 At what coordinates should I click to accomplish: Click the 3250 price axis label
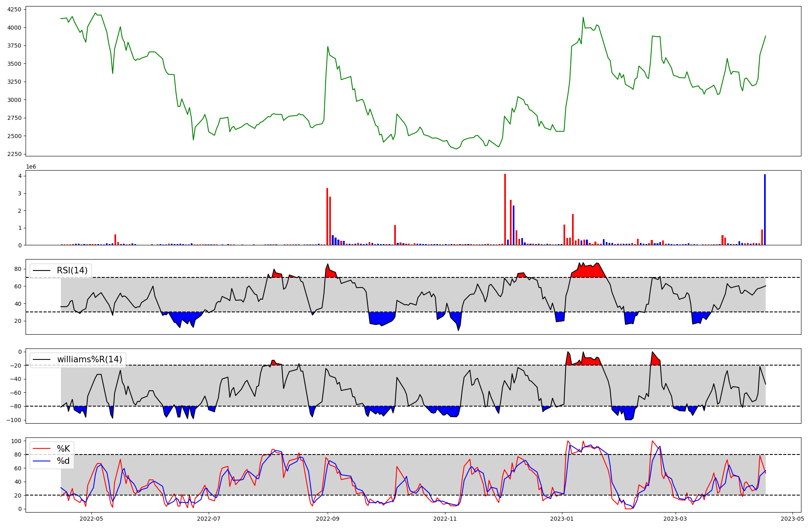tap(15, 82)
